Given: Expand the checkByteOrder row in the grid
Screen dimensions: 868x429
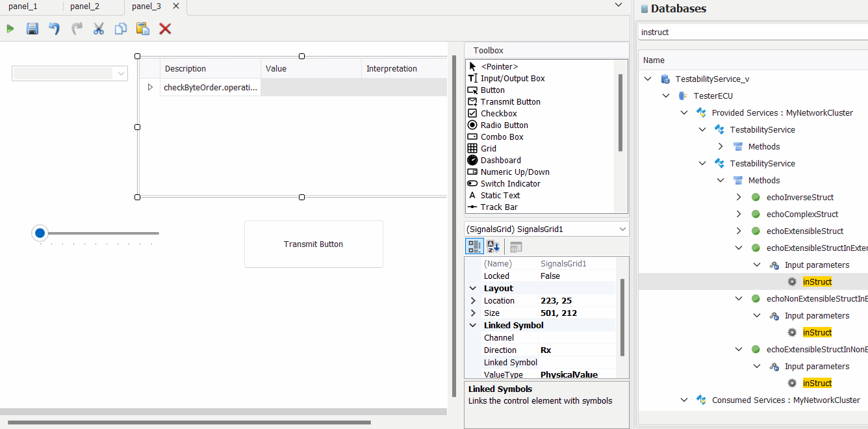Looking at the screenshot, I should (x=150, y=87).
